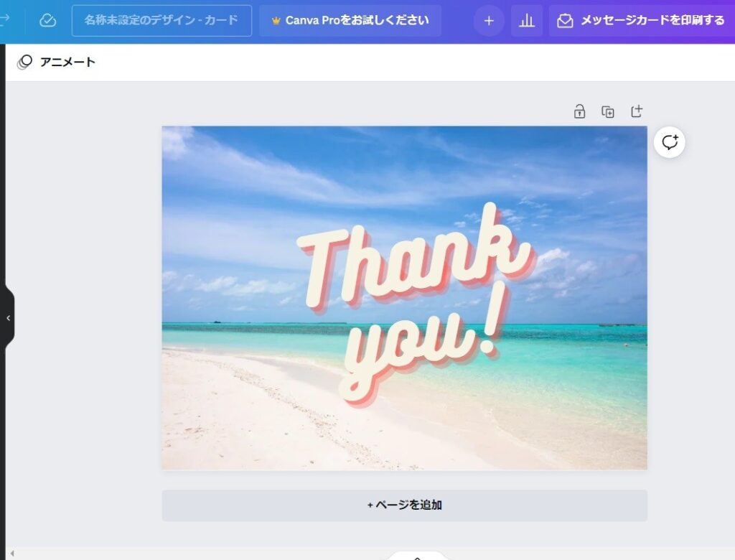Click the Canva Pro trial button
The image size is (735, 560).
(x=350, y=21)
